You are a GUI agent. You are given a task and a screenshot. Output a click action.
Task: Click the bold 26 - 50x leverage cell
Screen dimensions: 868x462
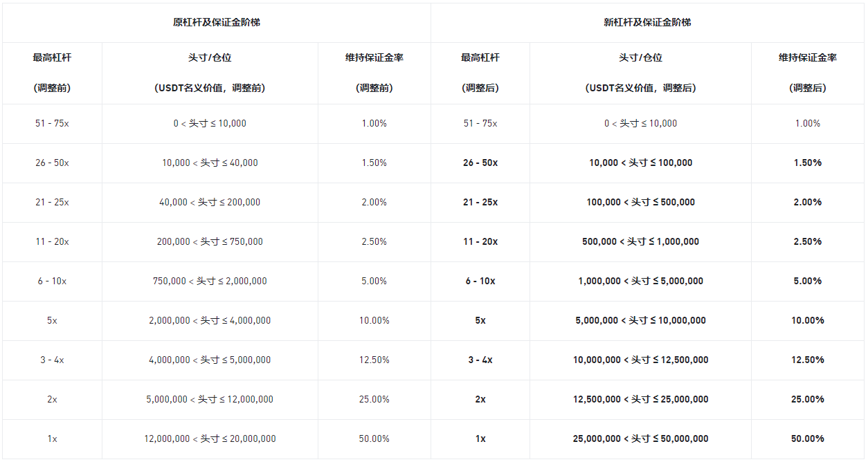point(480,163)
